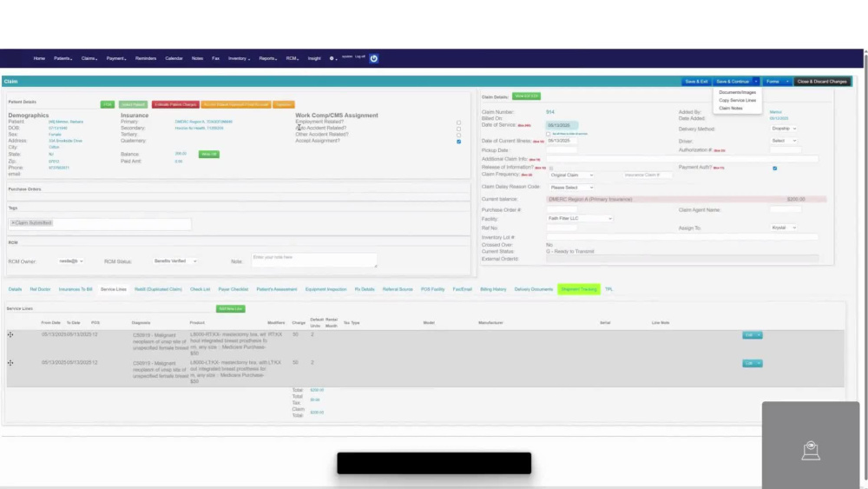Uncheck the Accept Assignment checkbox

tap(458, 142)
